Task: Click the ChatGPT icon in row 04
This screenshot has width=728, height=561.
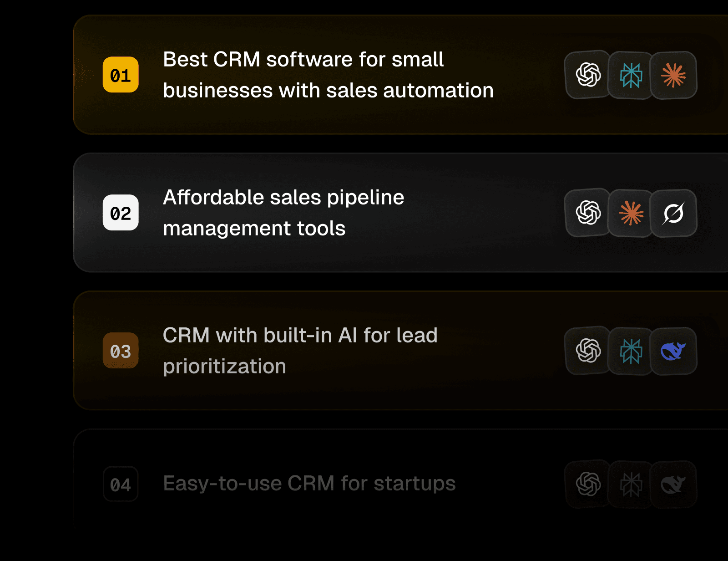Action: click(x=588, y=484)
